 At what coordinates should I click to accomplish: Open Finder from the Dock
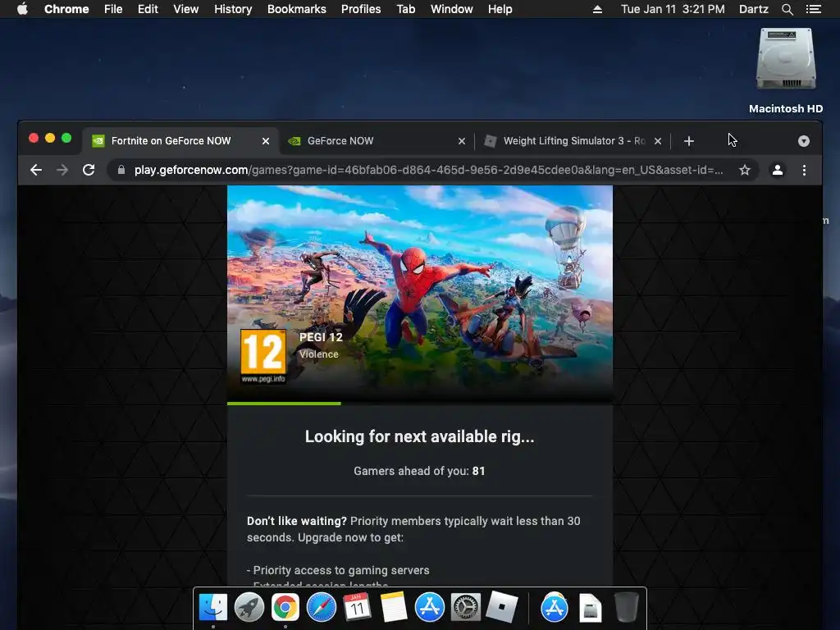click(213, 608)
